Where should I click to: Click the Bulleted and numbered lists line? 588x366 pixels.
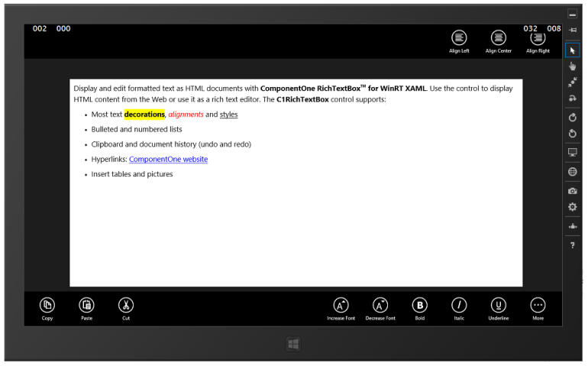click(x=137, y=129)
